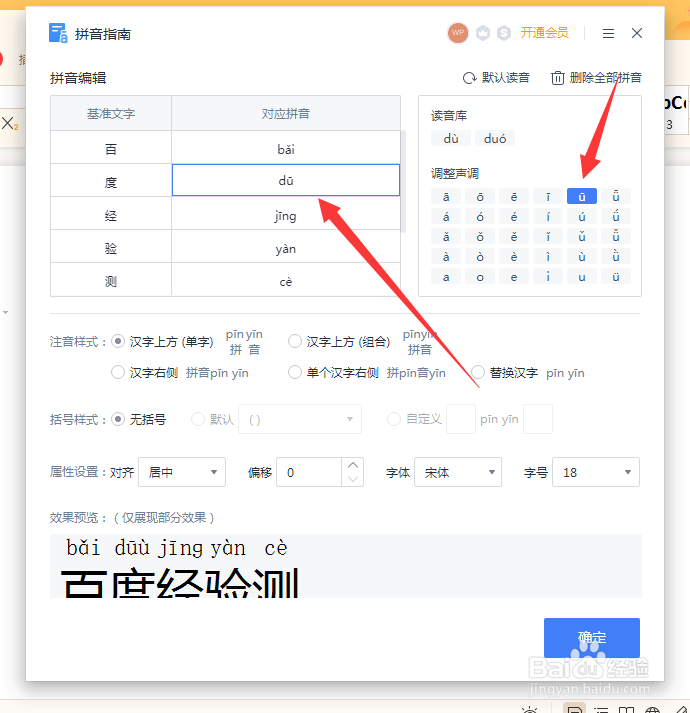
Task: Select tone letter ǜ
Action: tap(615, 256)
